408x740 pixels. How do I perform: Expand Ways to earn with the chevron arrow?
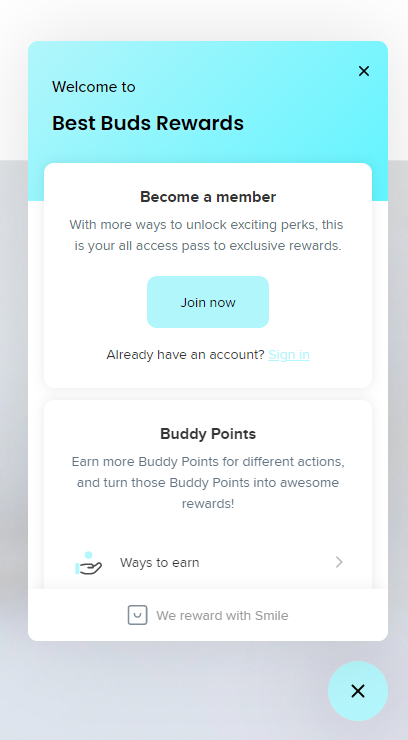pos(339,562)
